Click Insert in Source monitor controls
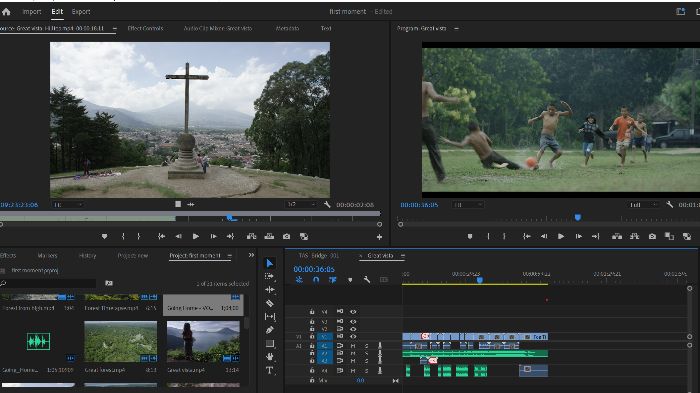The height and width of the screenshot is (393, 700). tap(252, 236)
